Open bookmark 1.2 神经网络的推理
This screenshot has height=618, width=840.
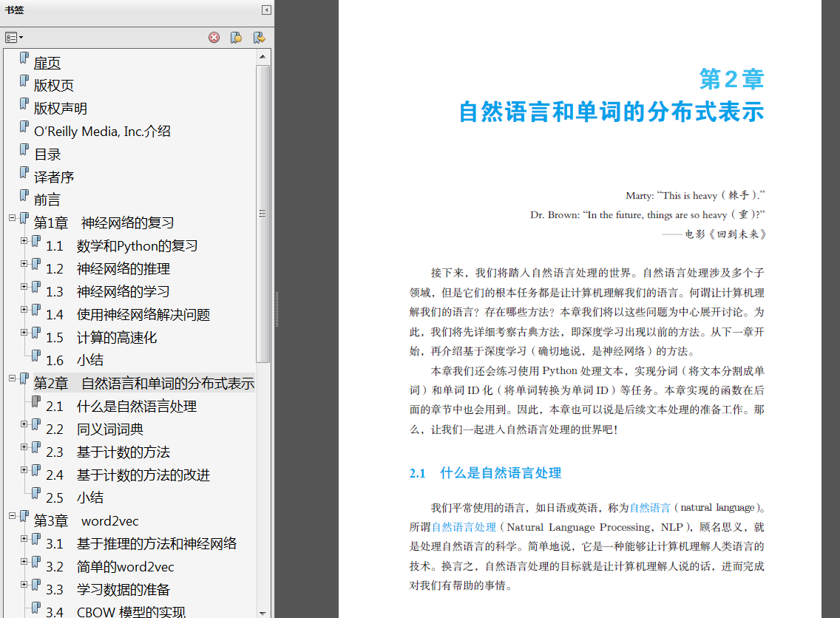coord(108,269)
